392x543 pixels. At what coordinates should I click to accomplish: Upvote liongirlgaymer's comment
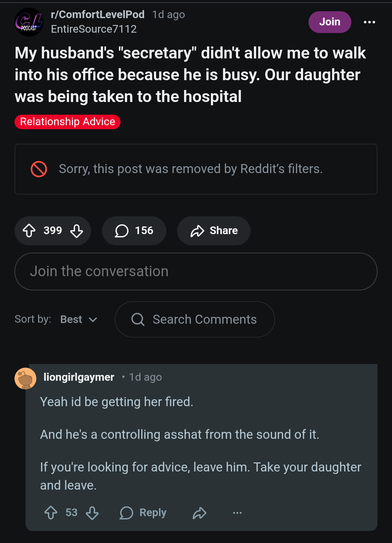click(51, 513)
